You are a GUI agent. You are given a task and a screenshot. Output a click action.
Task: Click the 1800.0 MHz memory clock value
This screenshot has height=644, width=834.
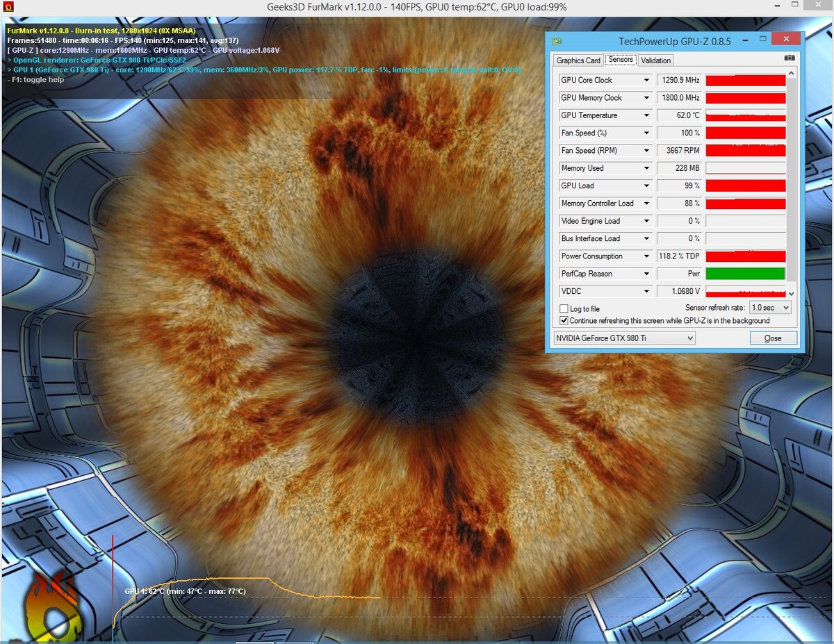pyautogui.click(x=679, y=98)
